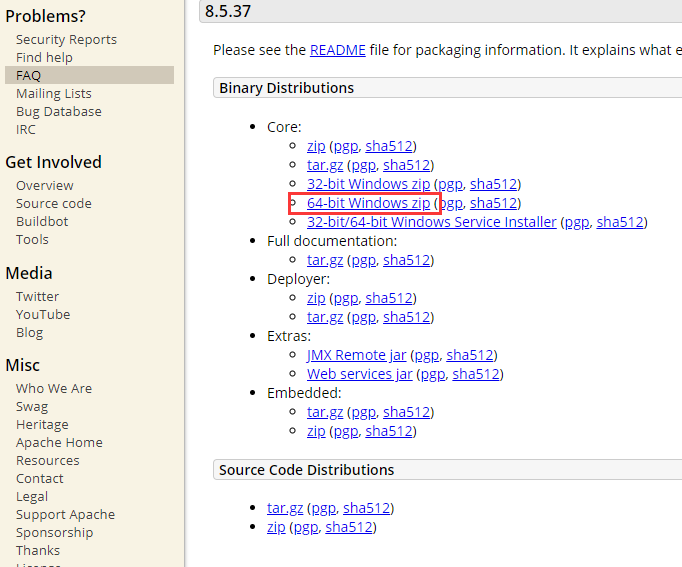The image size is (682, 567).
Task: Open the Mailing Lists sidebar item
Action: coord(53,93)
